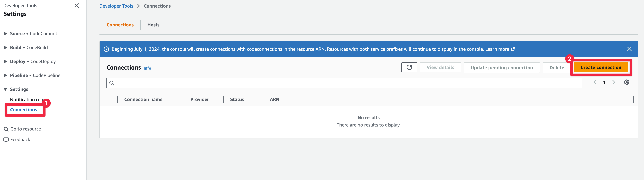Click the Status column header
This screenshot has width=644, height=180.
click(237, 99)
